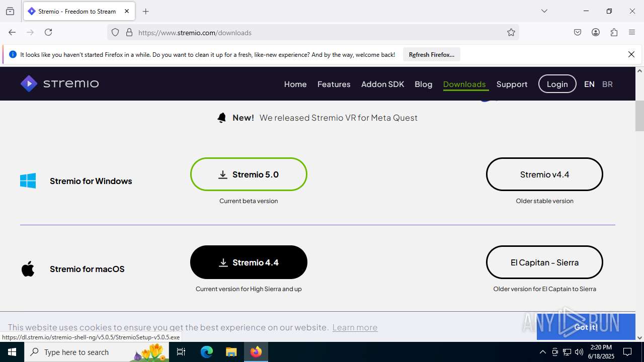Open the Blog page

click(x=424, y=84)
